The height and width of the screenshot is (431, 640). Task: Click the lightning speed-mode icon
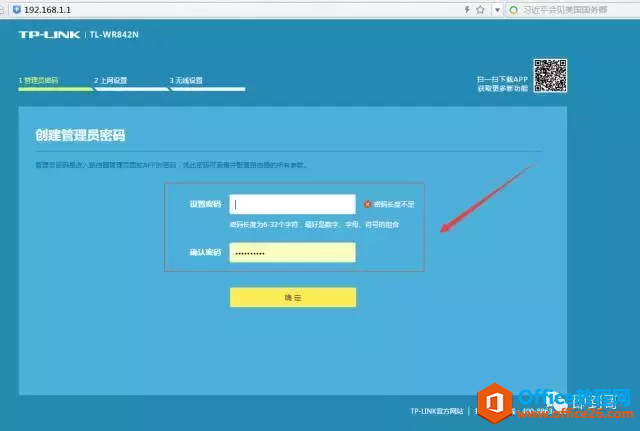(x=466, y=9)
